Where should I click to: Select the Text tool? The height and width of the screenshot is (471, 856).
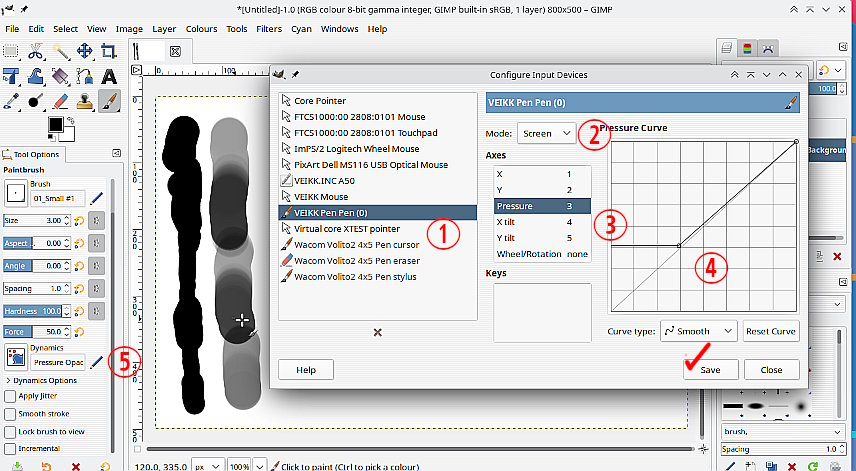109,76
